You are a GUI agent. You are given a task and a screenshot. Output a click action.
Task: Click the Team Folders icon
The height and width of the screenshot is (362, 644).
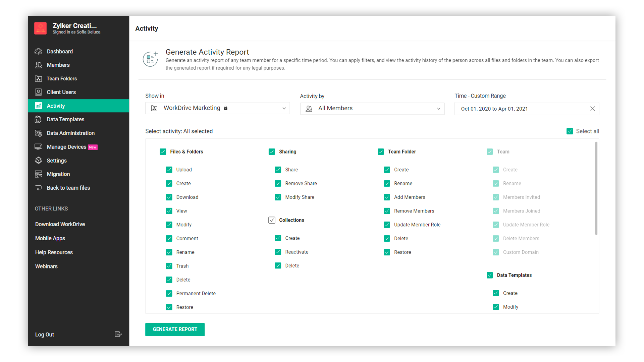tap(39, 78)
